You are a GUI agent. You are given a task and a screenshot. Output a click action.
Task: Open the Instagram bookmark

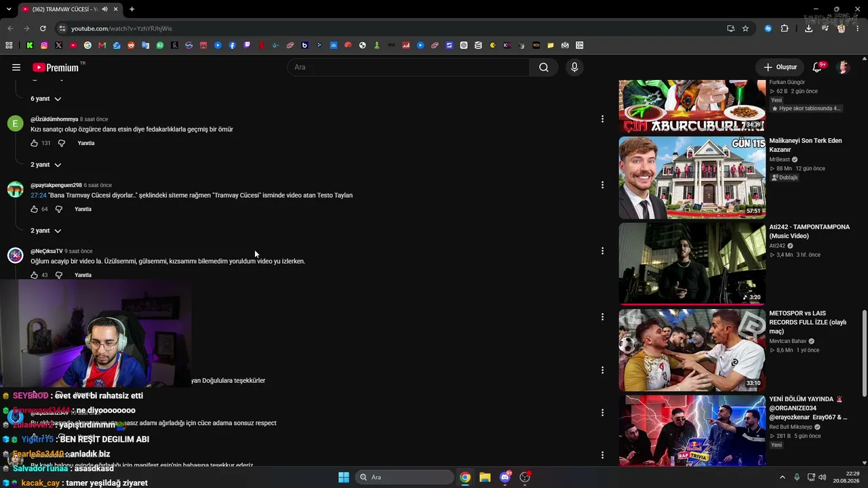[x=44, y=45]
